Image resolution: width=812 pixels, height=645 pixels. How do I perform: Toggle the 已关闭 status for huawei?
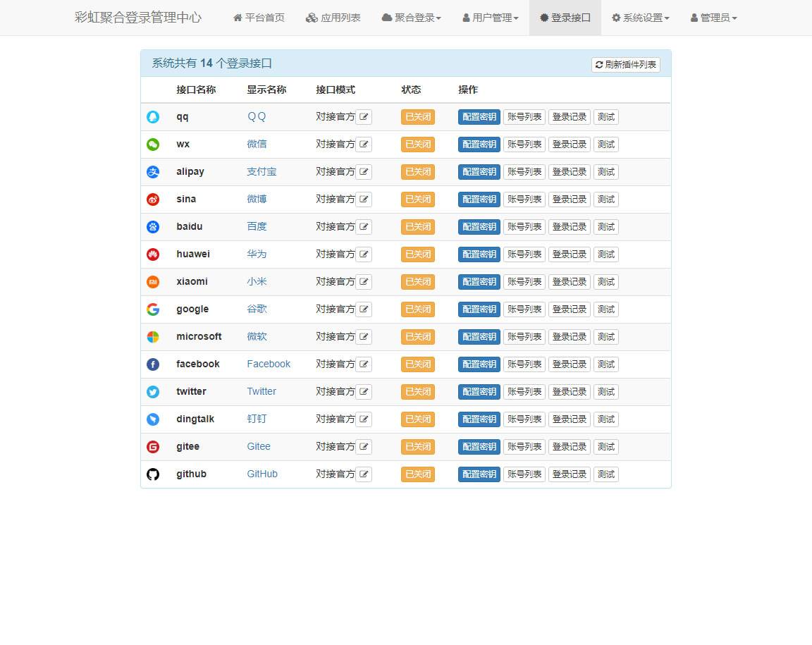pos(417,254)
